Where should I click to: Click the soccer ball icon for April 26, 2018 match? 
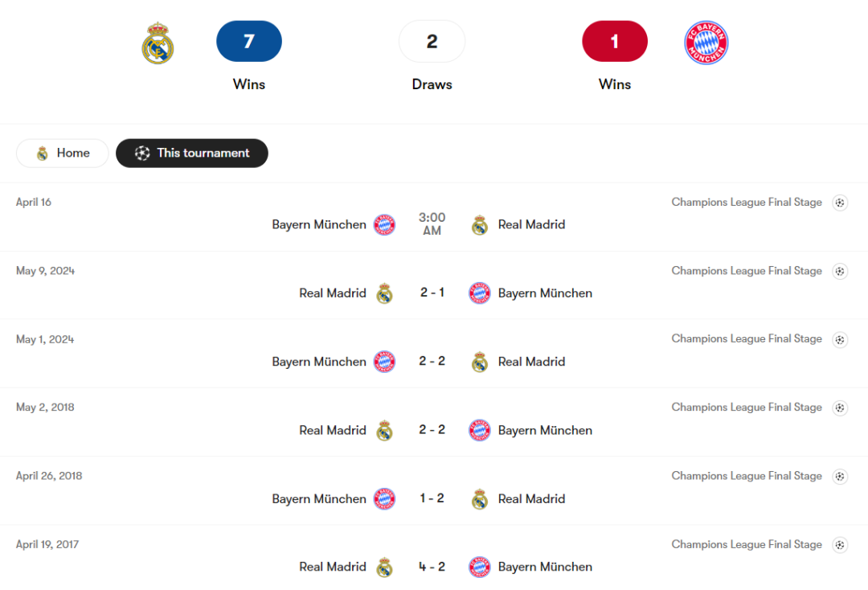pyautogui.click(x=840, y=476)
